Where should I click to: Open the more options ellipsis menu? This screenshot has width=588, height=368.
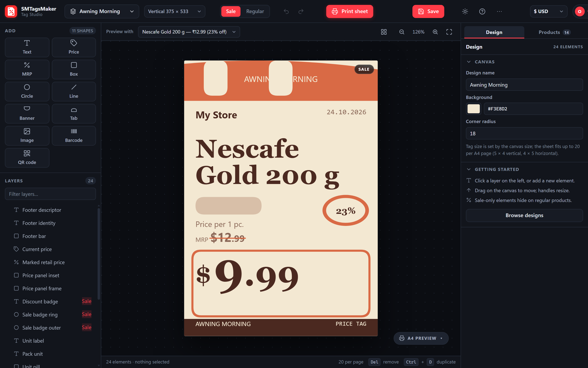click(x=499, y=11)
